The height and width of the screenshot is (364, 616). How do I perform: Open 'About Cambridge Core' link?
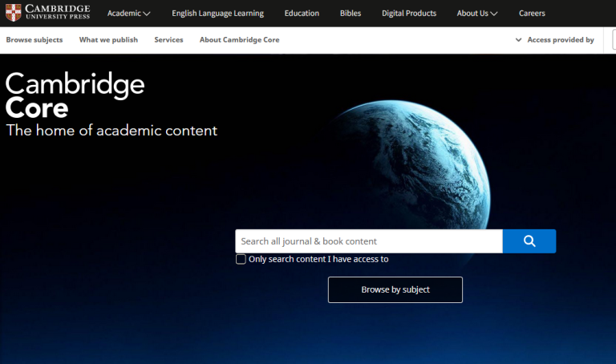tap(239, 39)
